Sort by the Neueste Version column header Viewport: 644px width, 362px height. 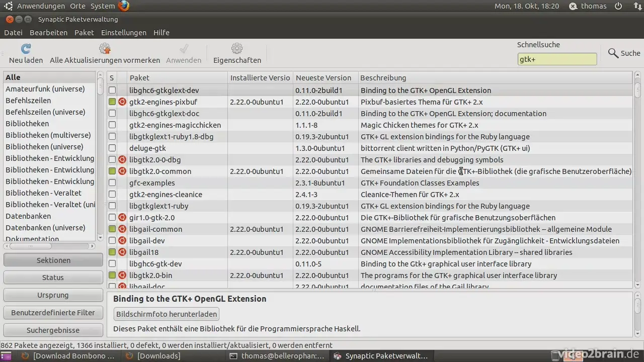pos(326,78)
